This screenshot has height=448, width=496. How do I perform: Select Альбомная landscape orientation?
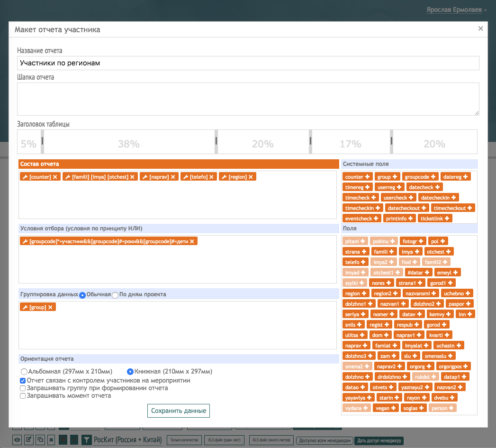24,372
